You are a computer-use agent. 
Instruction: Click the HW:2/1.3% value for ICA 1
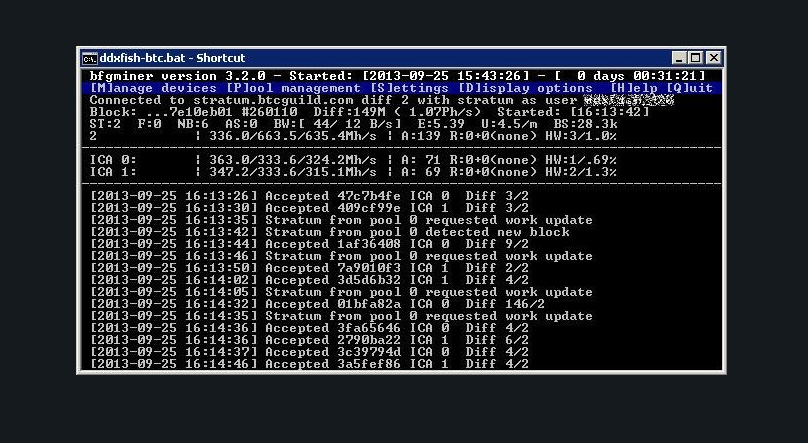[x=581, y=172]
